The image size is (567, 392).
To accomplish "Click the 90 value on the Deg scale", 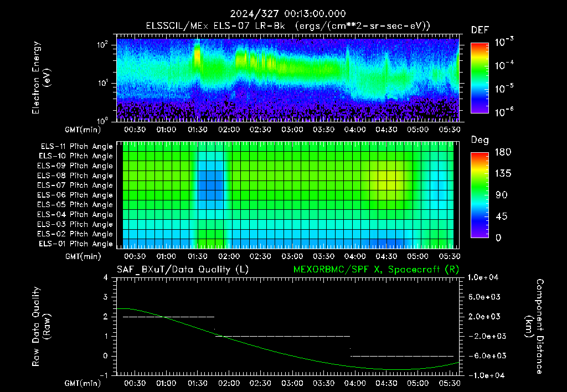I will click(502, 195).
